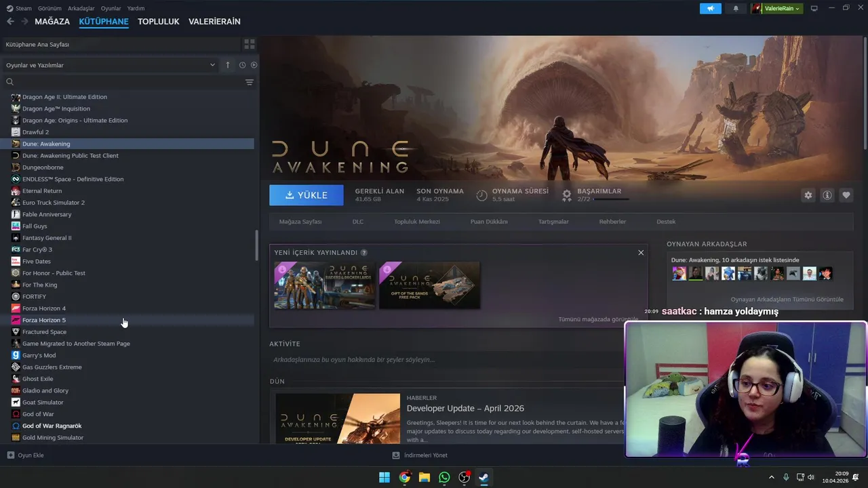
Task: Open the game info icon
Action: pyautogui.click(x=827, y=195)
